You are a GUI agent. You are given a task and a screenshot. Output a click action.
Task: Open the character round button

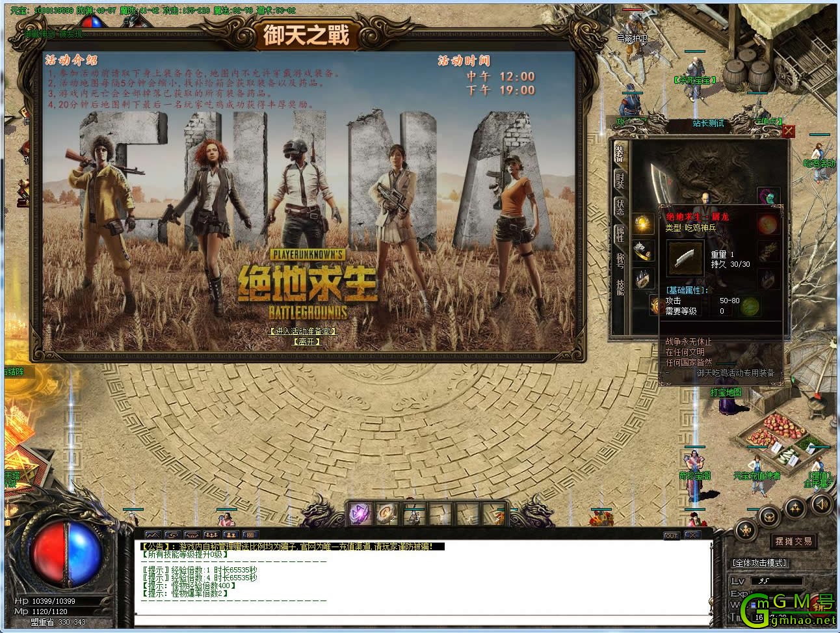pos(746,530)
